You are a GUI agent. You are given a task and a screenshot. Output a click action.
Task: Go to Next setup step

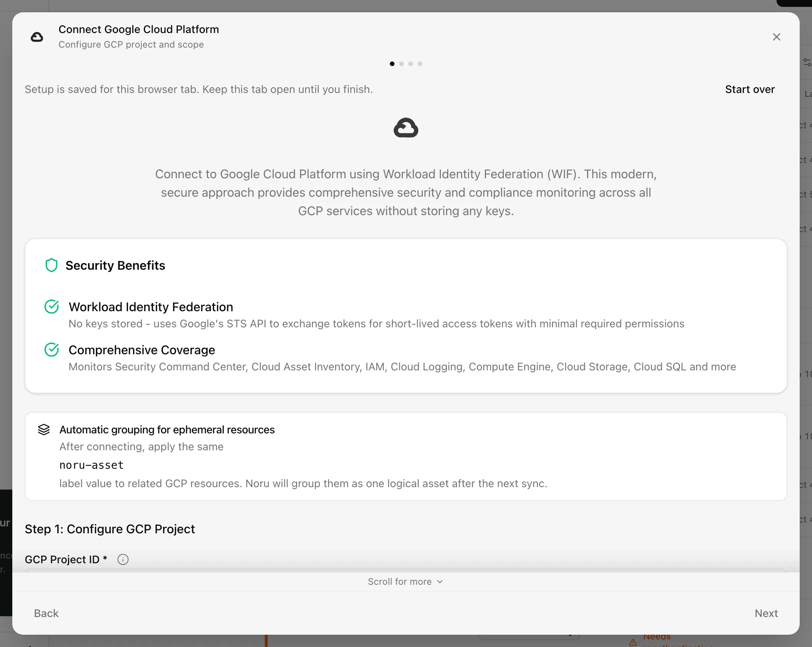tap(766, 613)
